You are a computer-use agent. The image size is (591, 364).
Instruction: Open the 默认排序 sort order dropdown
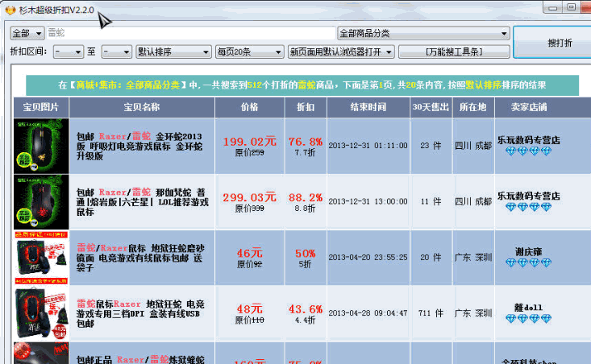173,52
